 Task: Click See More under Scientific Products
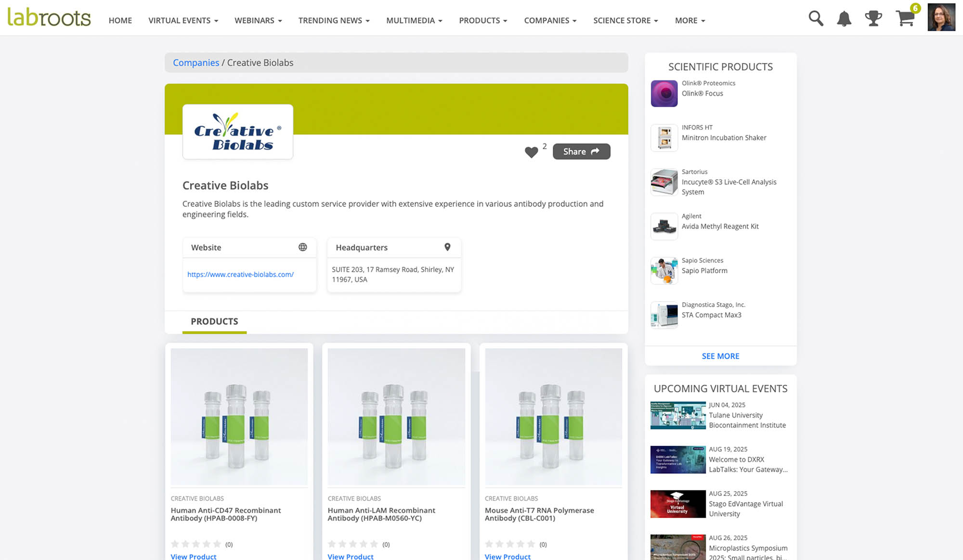point(720,356)
